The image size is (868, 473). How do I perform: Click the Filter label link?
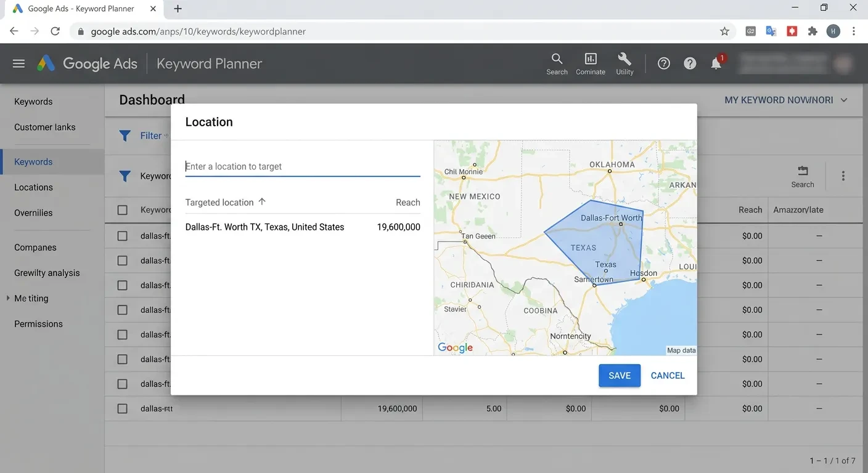[x=151, y=135]
